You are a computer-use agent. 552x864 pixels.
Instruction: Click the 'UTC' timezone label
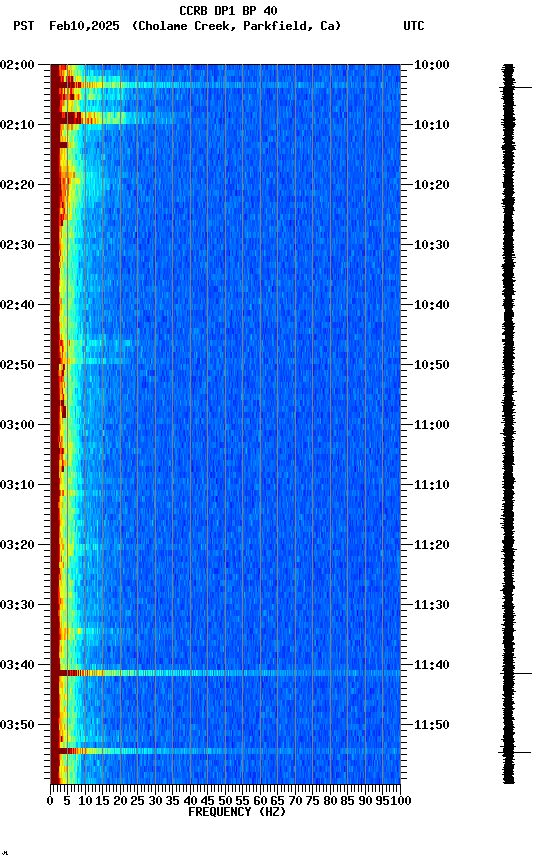[414, 26]
